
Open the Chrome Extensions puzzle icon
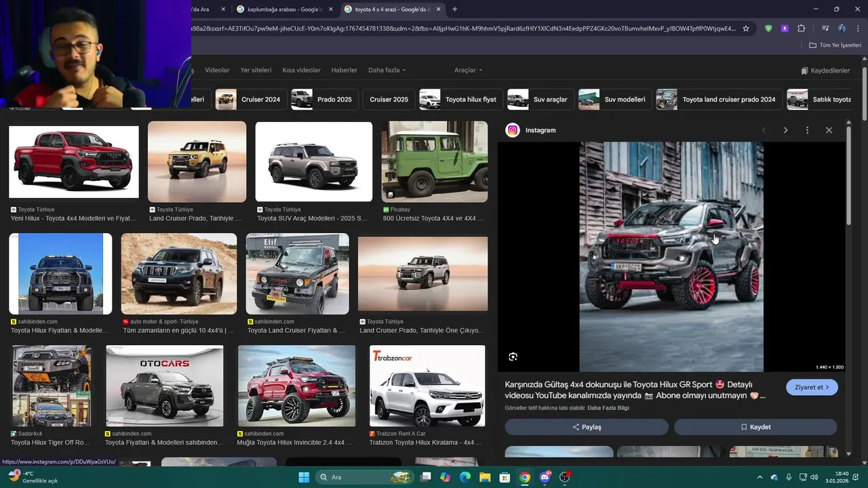802,28
